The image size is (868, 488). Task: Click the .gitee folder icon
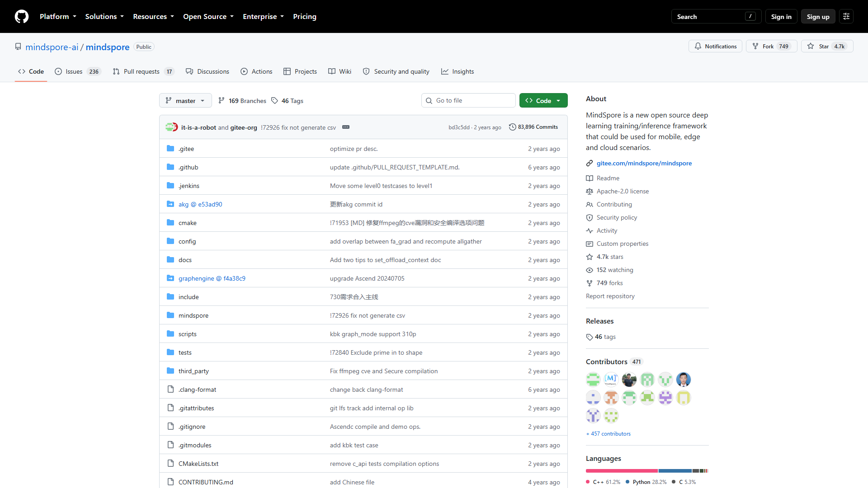click(170, 149)
